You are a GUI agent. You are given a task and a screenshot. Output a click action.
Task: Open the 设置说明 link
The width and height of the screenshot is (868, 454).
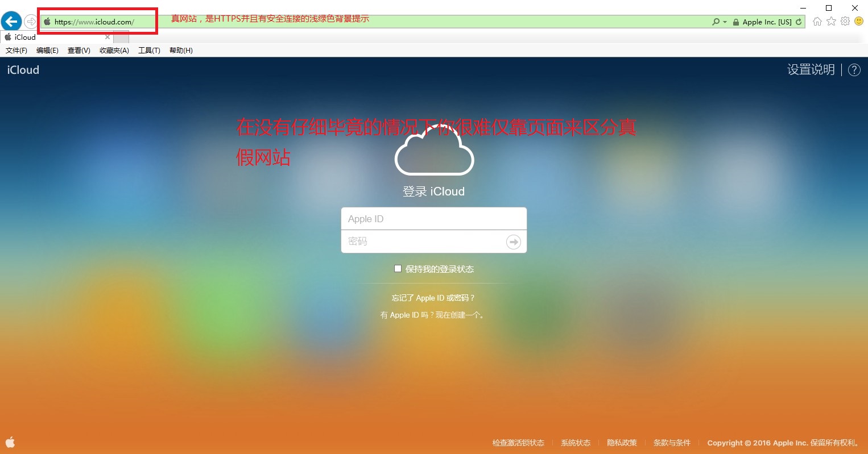point(811,70)
